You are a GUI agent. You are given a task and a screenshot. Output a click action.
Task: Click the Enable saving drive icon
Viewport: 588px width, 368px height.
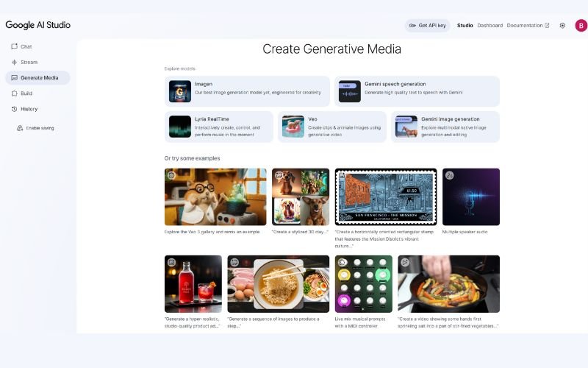[x=20, y=128]
